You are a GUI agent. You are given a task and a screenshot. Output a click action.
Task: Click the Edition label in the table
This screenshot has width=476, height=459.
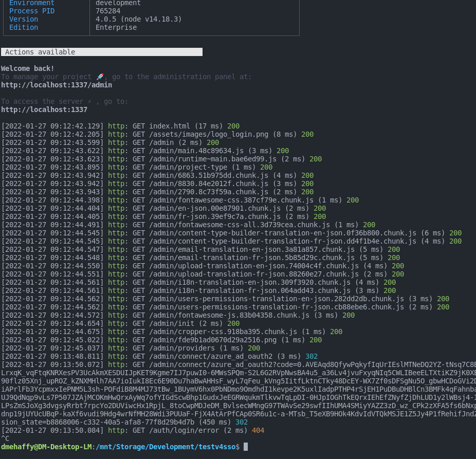(x=24, y=27)
